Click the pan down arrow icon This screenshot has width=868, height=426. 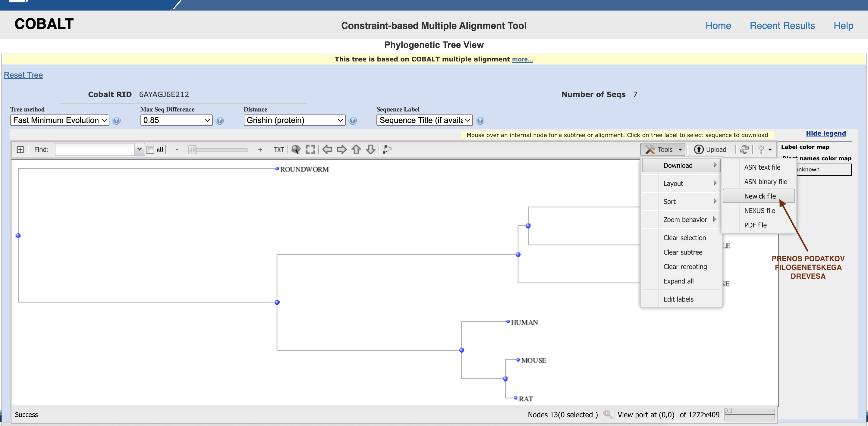pyautogui.click(x=371, y=149)
